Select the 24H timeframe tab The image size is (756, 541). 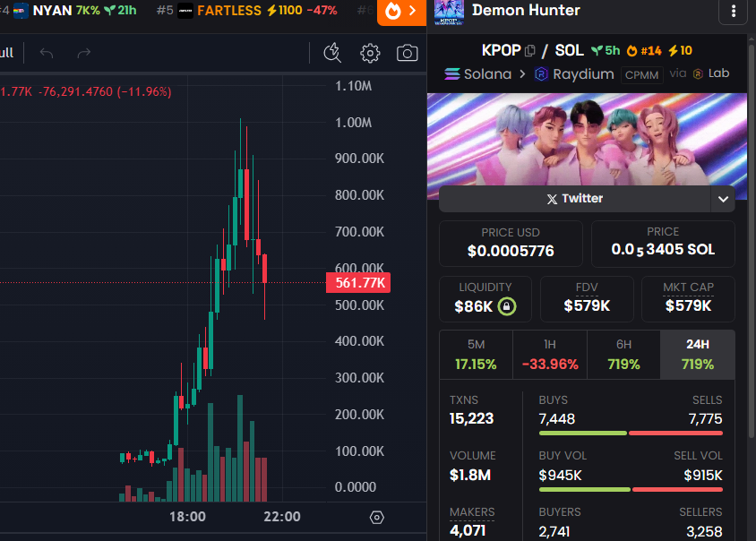point(698,355)
